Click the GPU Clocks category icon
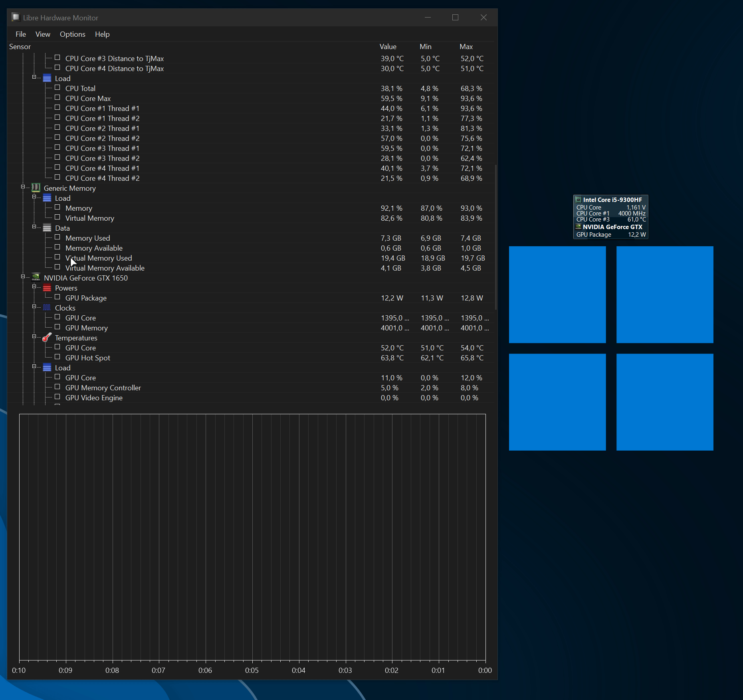 47,308
